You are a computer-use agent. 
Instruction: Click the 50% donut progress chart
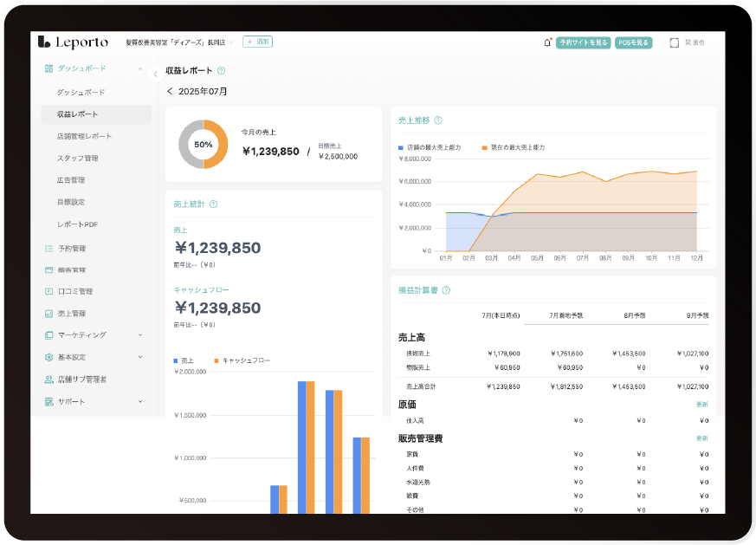203,145
